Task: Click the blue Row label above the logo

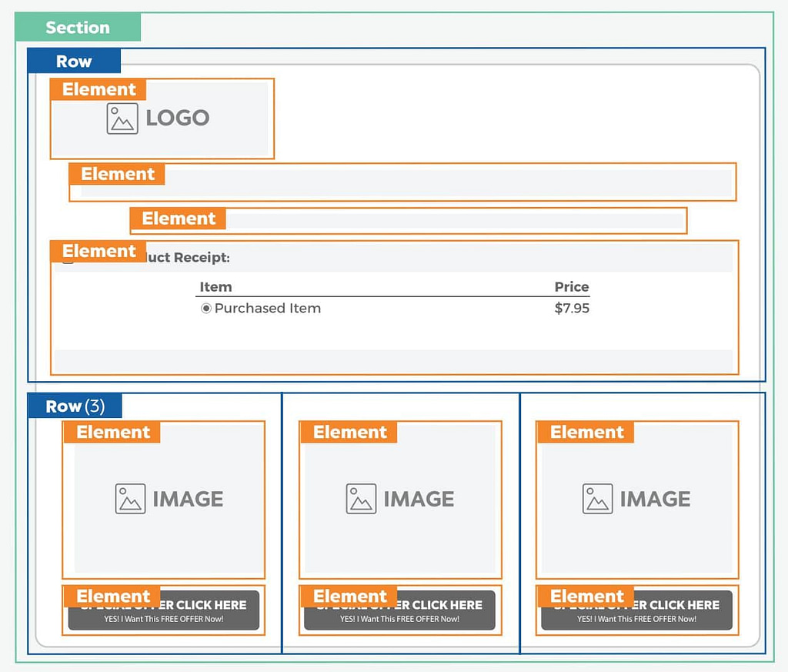Action: point(74,61)
